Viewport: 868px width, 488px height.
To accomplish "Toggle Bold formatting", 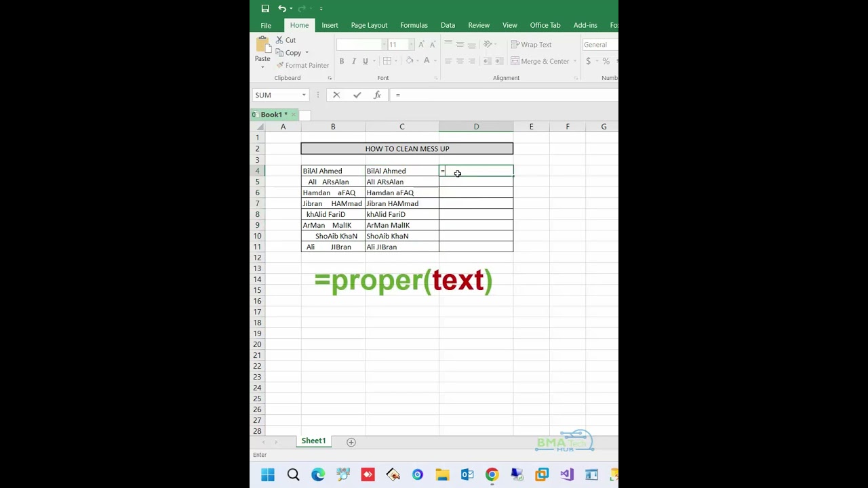I will point(342,61).
